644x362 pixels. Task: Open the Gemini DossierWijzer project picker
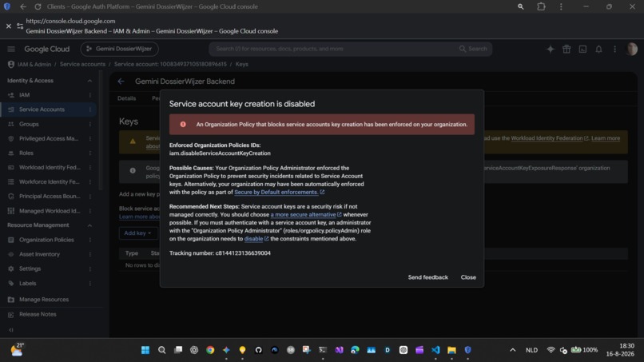point(120,49)
